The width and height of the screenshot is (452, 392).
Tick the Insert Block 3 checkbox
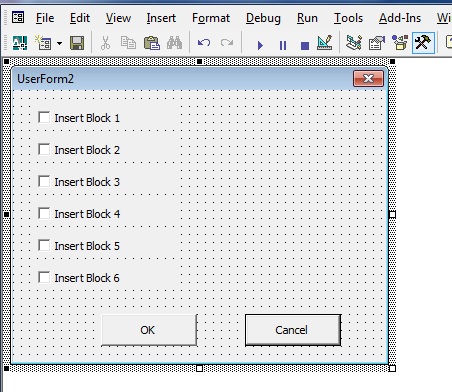click(44, 181)
